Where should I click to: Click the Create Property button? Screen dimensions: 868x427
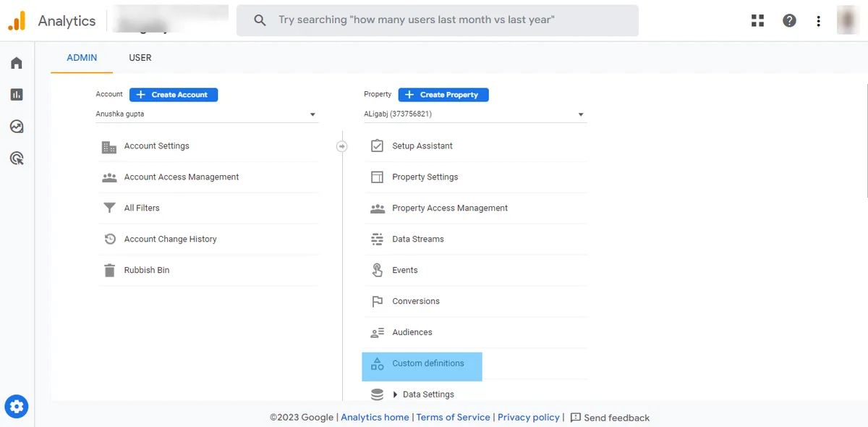click(443, 95)
